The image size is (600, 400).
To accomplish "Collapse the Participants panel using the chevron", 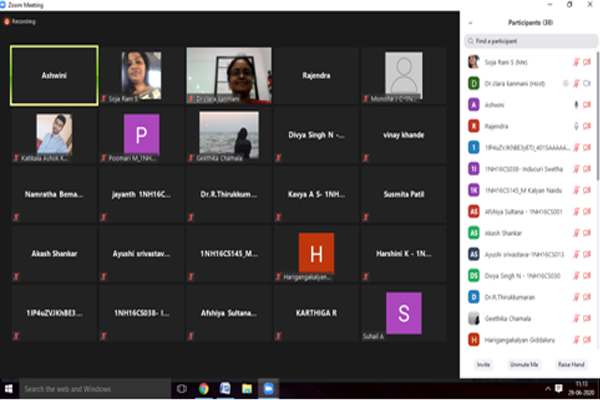I will pyautogui.click(x=471, y=21).
